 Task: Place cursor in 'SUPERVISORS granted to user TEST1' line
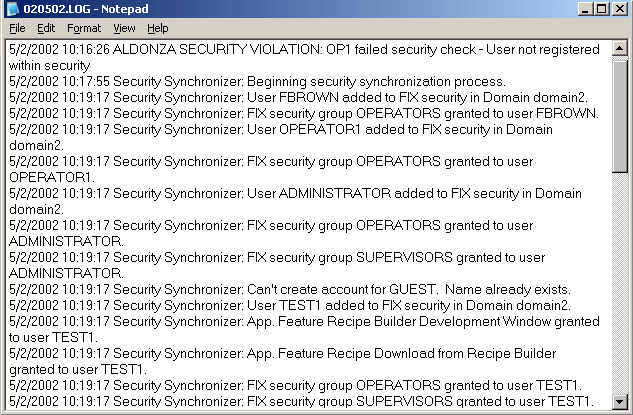[x=301, y=401]
